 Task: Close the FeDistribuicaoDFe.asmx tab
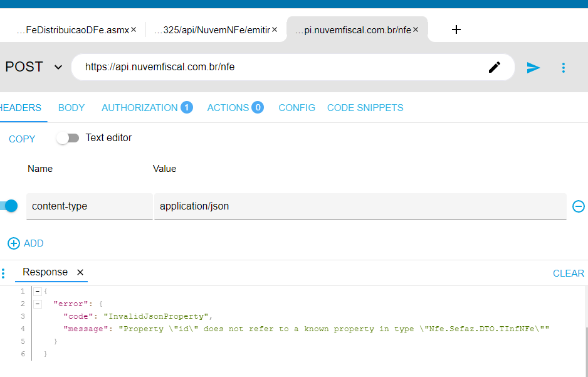tap(134, 29)
